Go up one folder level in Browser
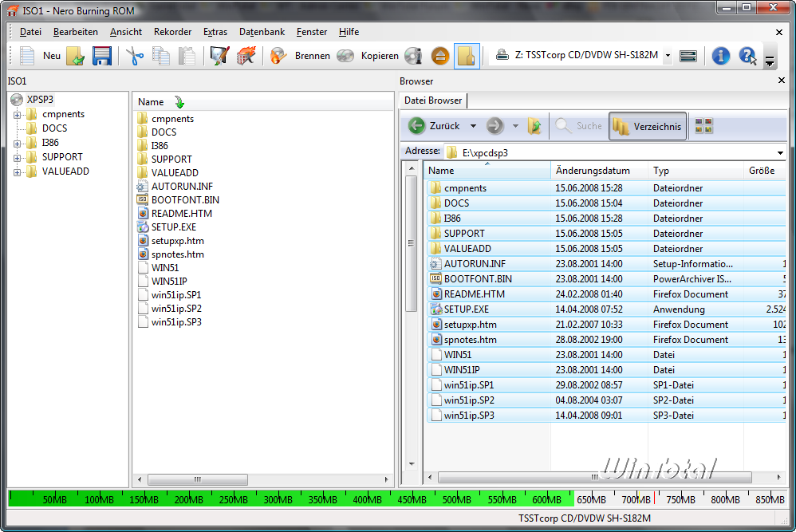The height and width of the screenshot is (532, 796). point(534,126)
